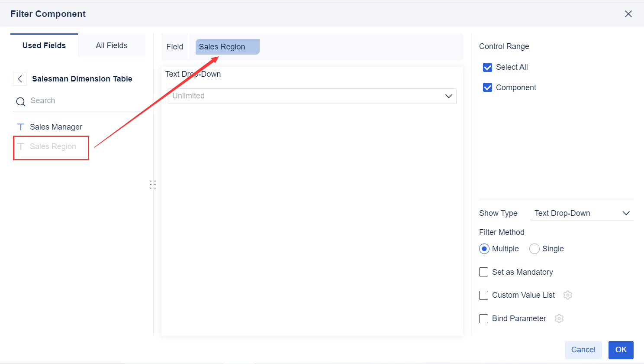644x364 pixels.
Task: Click the panel divider drag handle dots
Action: point(153,184)
